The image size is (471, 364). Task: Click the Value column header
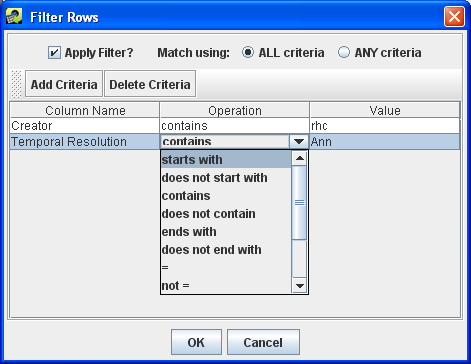(385, 110)
